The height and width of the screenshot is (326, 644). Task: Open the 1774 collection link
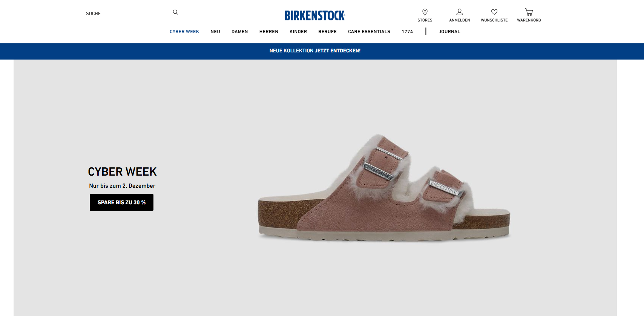(x=407, y=32)
